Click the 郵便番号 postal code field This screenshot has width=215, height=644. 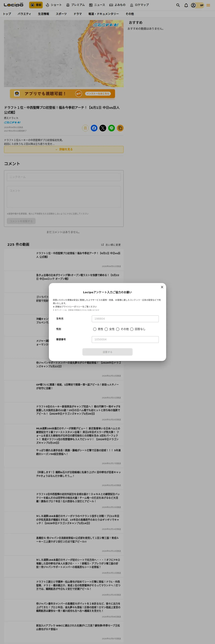[125, 340]
